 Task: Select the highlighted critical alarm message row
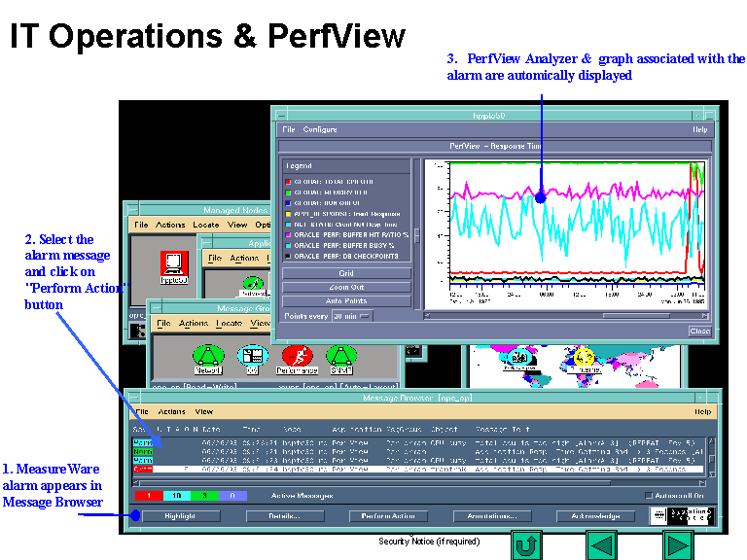[x=418, y=469]
